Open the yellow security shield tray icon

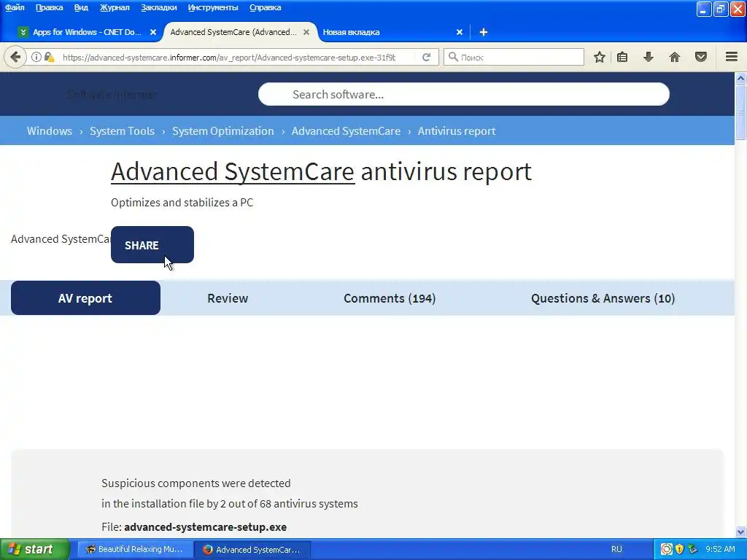[x=679, y=549]
